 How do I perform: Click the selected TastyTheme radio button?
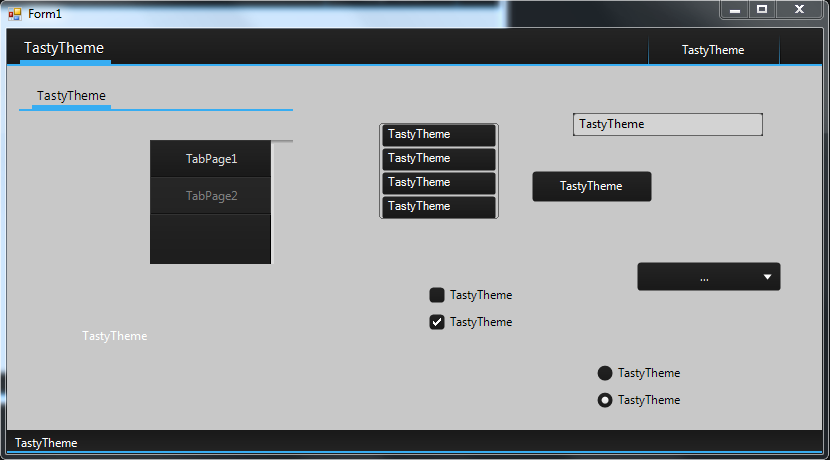pyautogui.click(x=605, y=400)
